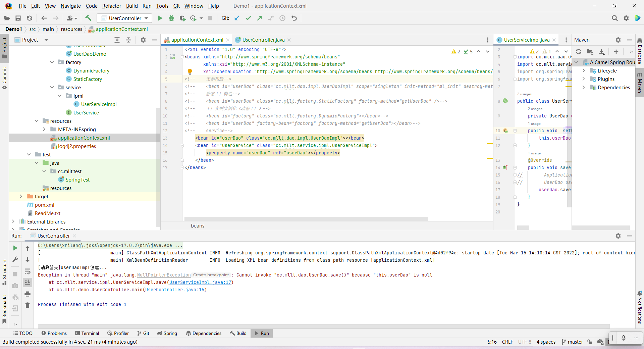Screen dimensions: 644x349
Task: Click the Run console horizontal scrollbar
Action: pyautogui.click(x=324, y=326)
